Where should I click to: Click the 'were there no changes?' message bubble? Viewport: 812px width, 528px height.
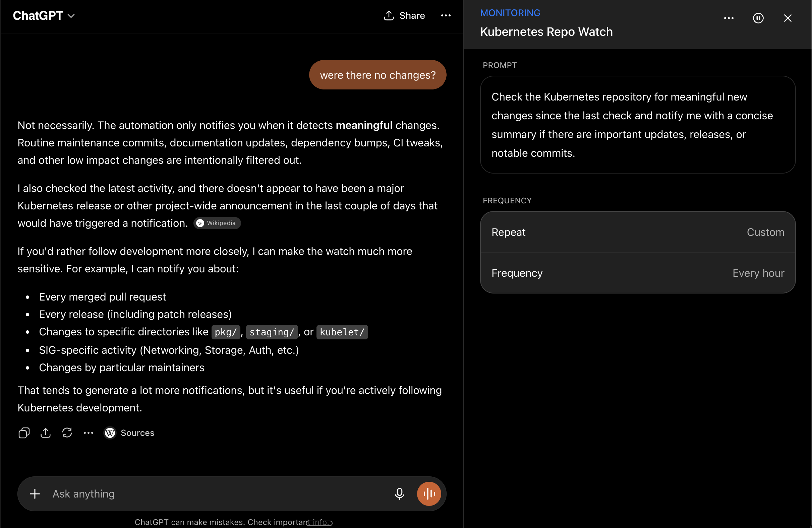(378, 75)
